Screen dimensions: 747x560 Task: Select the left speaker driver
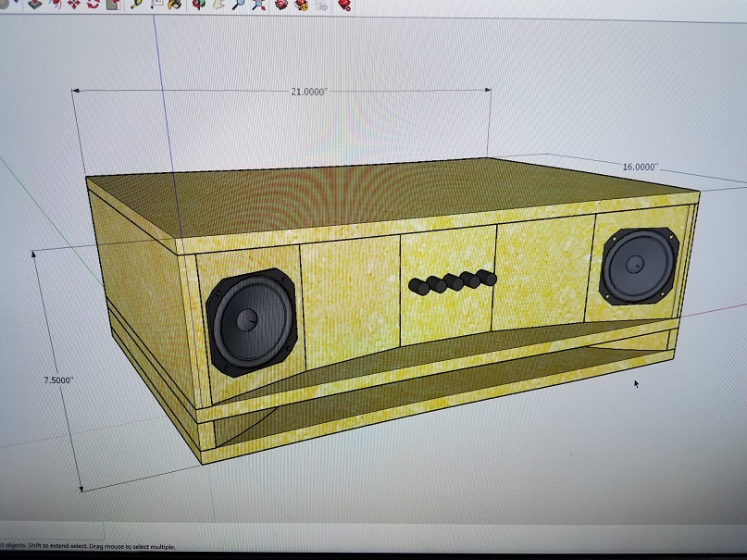click(252, 322)
